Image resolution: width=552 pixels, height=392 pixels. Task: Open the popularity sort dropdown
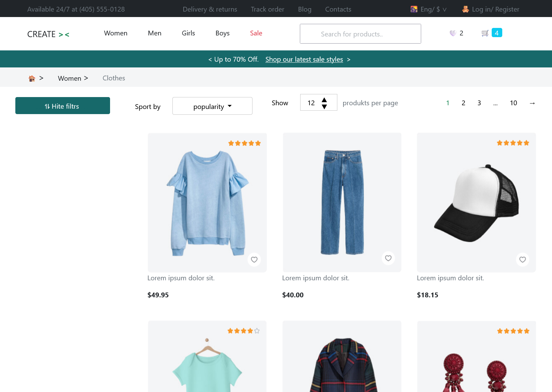(212, 106)
